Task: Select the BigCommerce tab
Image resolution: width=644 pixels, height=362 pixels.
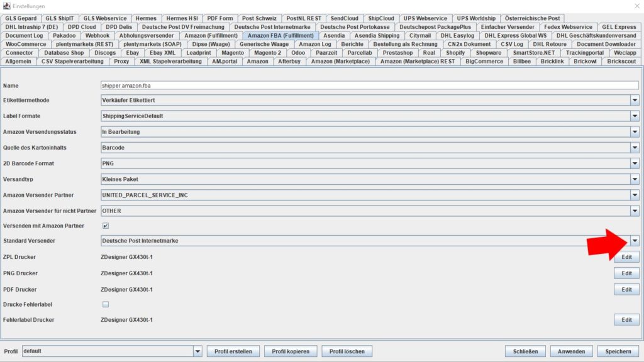Action: pyautogui.click(x=484, y=62)
